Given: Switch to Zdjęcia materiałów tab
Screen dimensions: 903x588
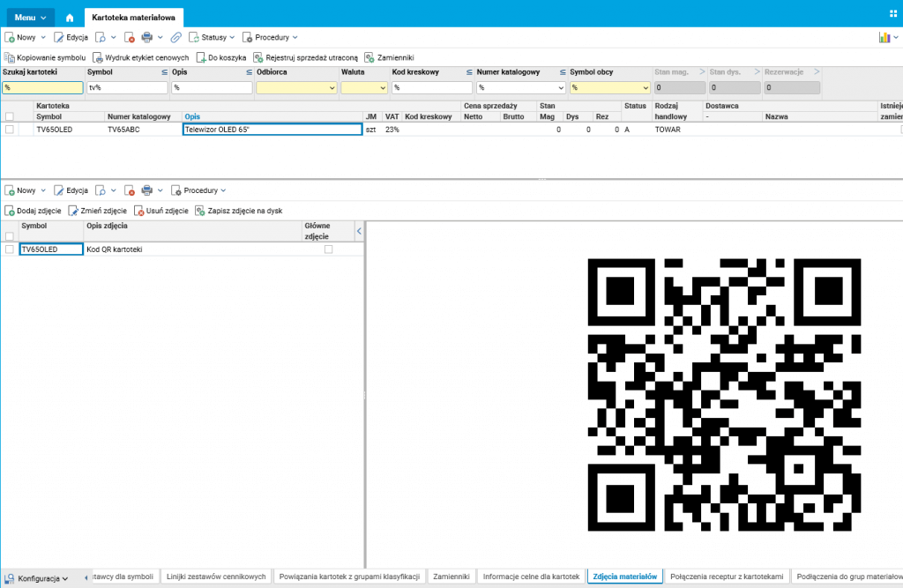Looking at the screenshot, I should pos(625,577).
